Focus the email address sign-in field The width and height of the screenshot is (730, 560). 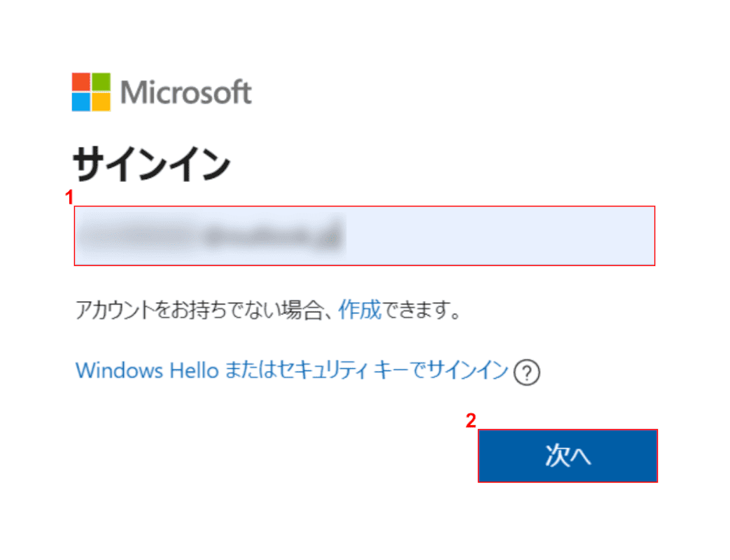[x=365, y=236]
